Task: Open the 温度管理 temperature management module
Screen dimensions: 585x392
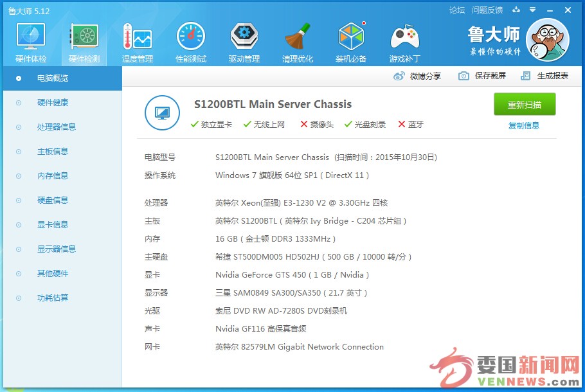Action: (138, 42)
